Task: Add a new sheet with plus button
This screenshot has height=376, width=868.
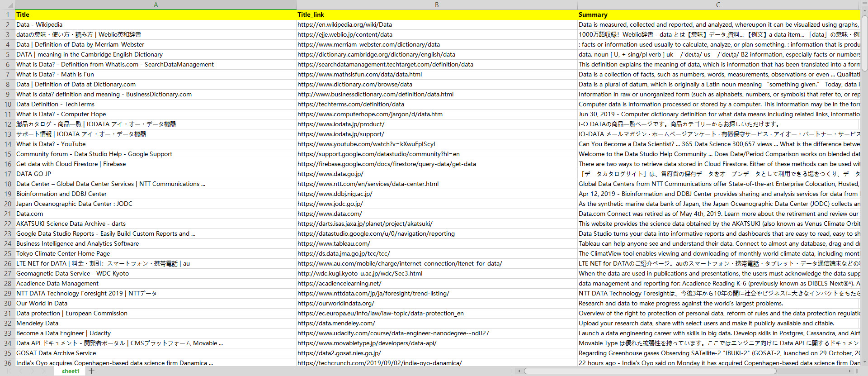Action: (x=92, y=371)
